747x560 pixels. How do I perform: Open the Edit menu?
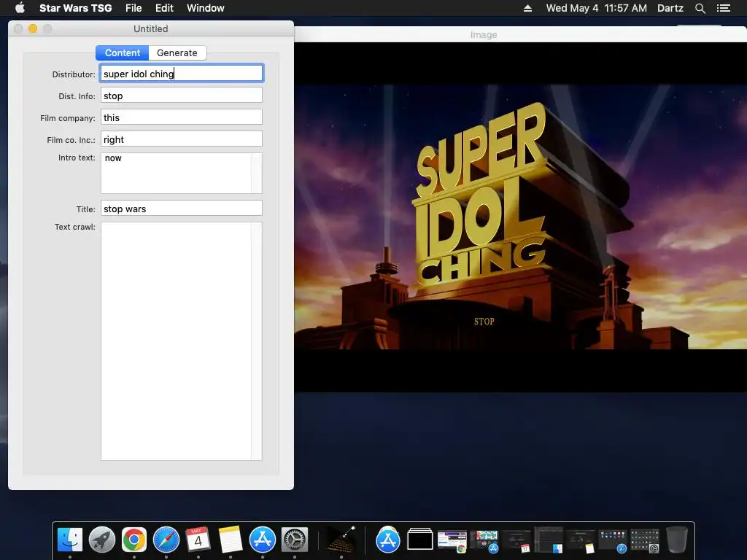pos(164,8)
